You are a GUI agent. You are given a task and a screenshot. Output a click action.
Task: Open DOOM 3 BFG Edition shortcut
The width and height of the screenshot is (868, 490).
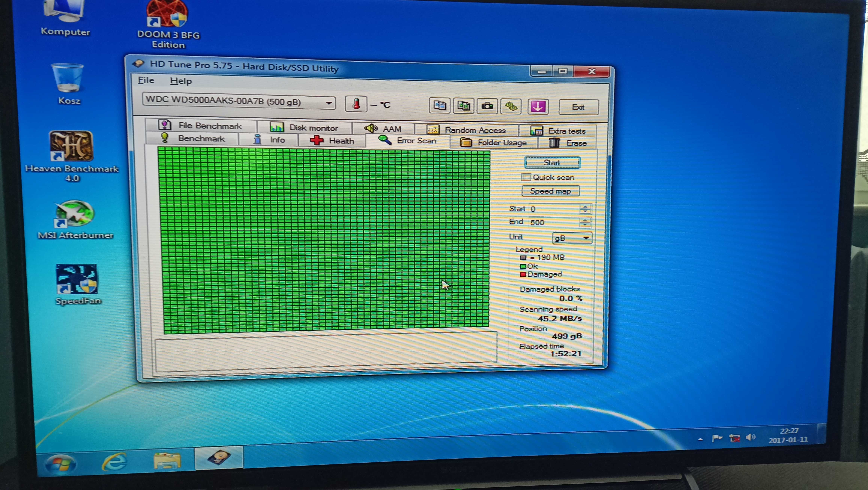pyautogui.click(x=168, y=24)
